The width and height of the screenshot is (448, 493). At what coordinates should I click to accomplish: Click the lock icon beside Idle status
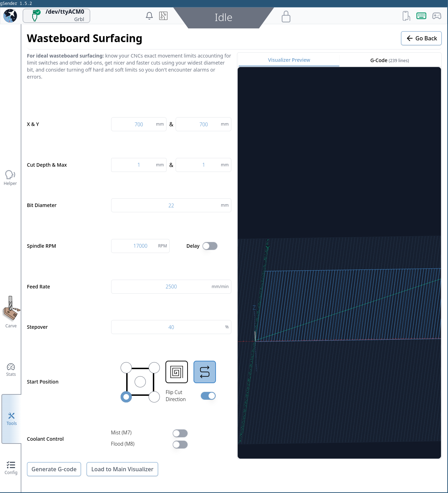coord(286,16)
